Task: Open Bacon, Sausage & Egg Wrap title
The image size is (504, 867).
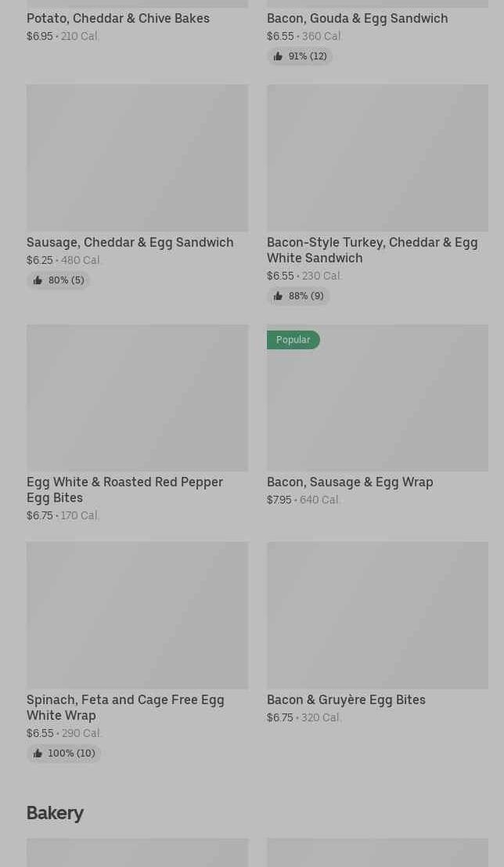Action: tap(350, 482)
